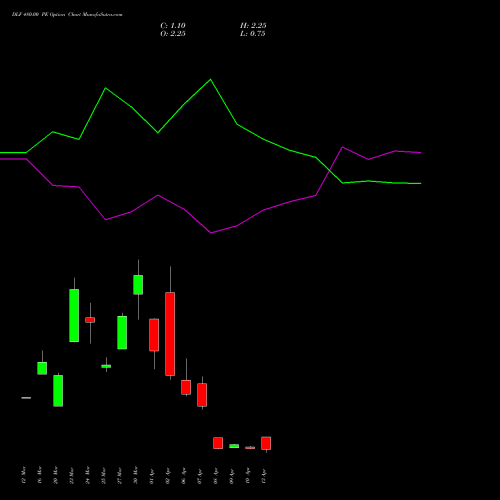500x500 pixels.
Task: Click the tall green candle above 22 Mar
Action: 74,315
